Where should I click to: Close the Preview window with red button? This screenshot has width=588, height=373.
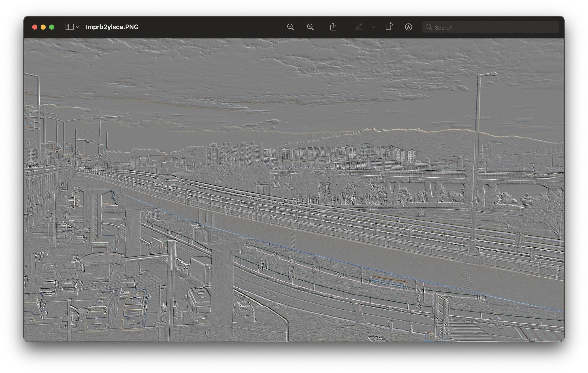click(x=35, y=27)
